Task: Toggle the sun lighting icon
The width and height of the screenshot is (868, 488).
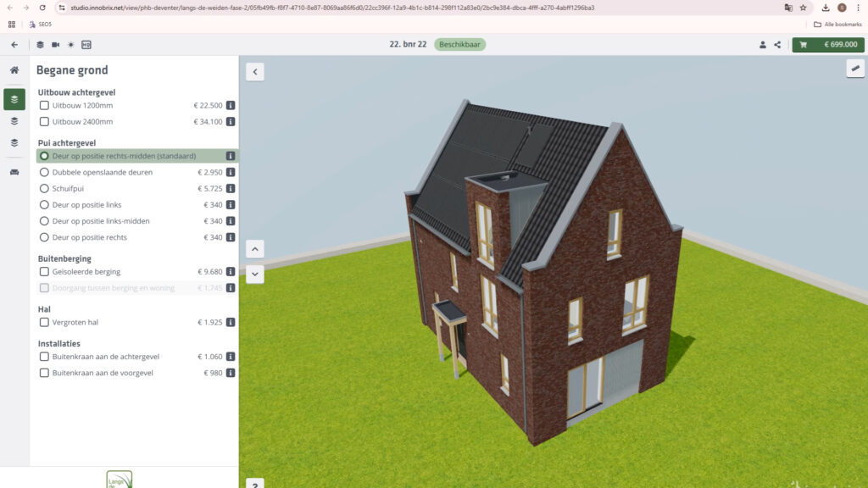Action: 70,45
